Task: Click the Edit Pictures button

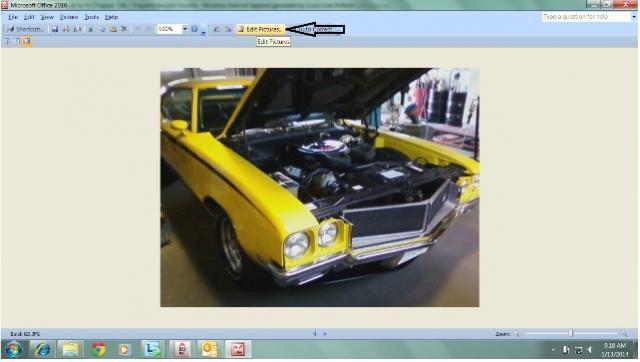Action: pos(260,29)
